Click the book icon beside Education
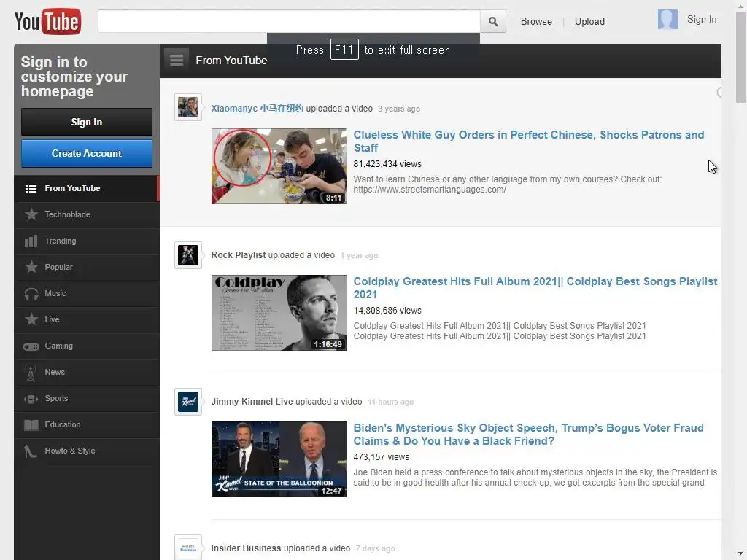 [x=31, y=425]
